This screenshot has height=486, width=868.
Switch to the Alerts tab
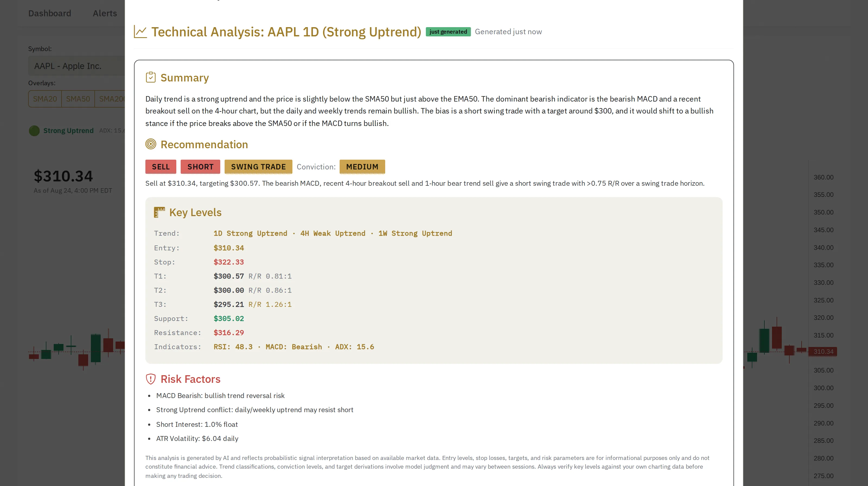(105, 13)
